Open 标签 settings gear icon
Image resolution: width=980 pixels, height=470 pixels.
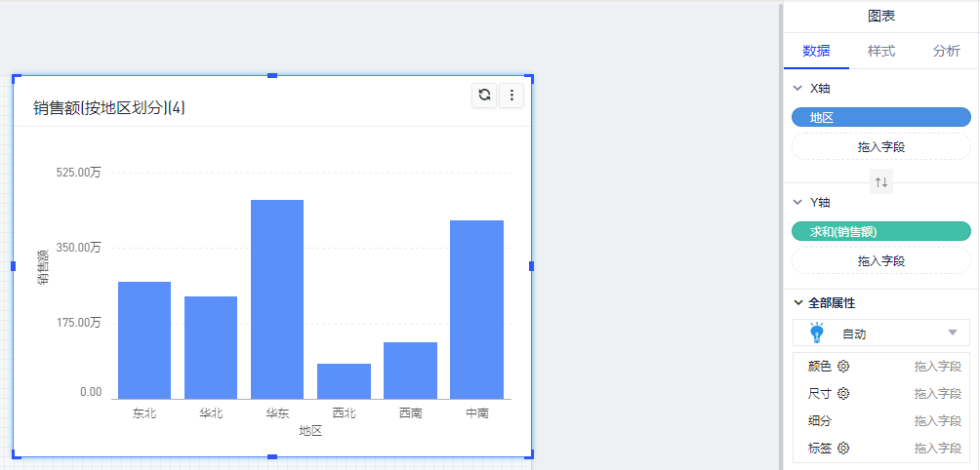click(x=843, y=449)
